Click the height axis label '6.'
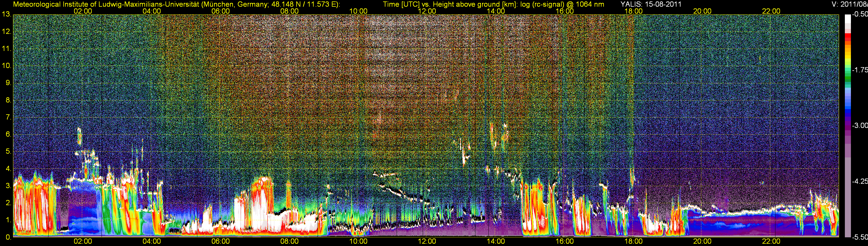This screenshot has width=868, height=246. point(8,135)
